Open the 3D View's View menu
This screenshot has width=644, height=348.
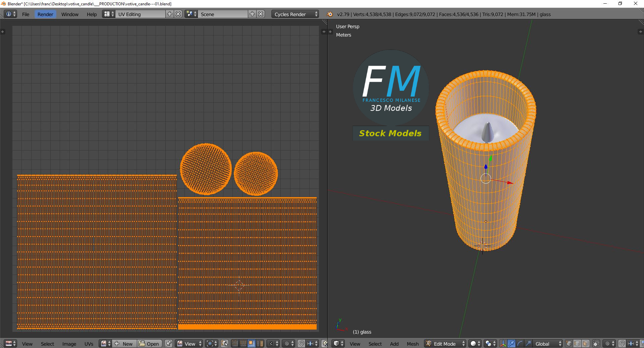pyautogui.click(x=355, y=344)
